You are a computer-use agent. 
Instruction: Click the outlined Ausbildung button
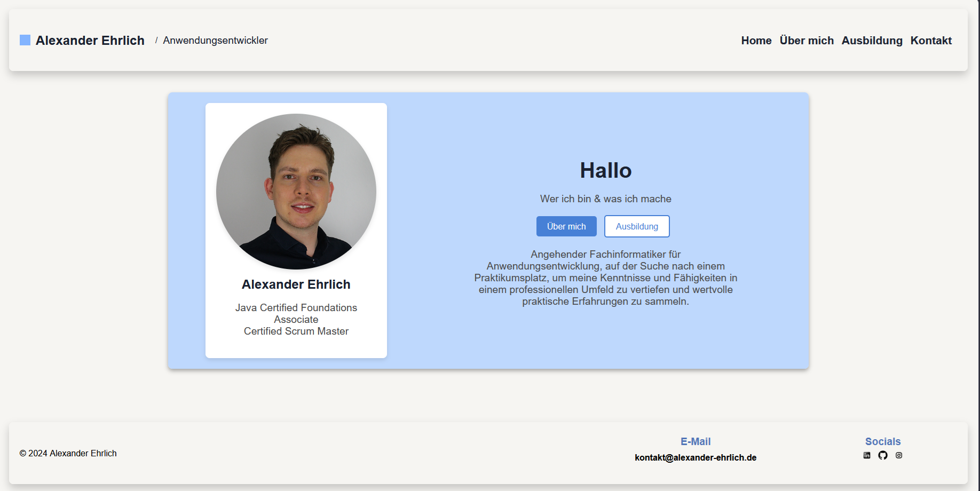[637, 226]
